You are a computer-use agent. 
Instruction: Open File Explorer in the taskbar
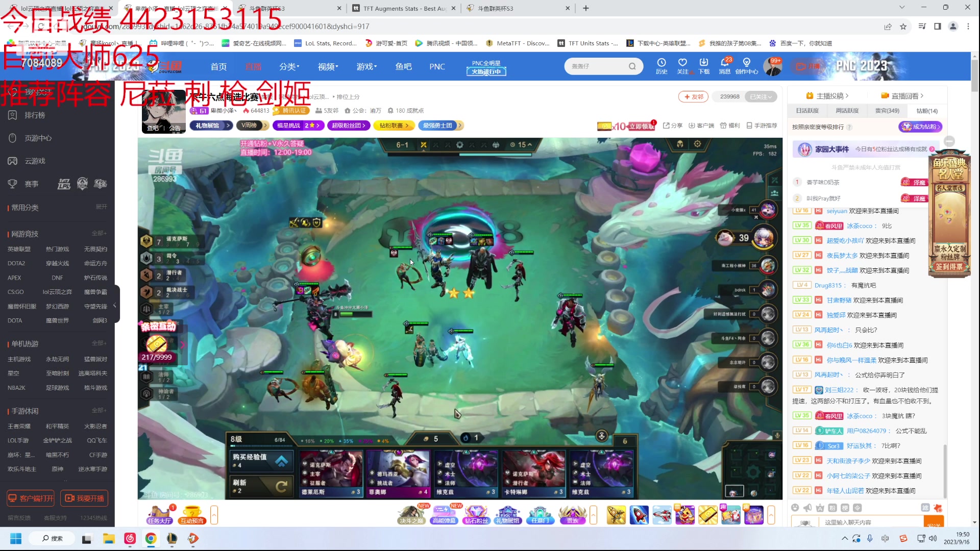click(109, 538)
